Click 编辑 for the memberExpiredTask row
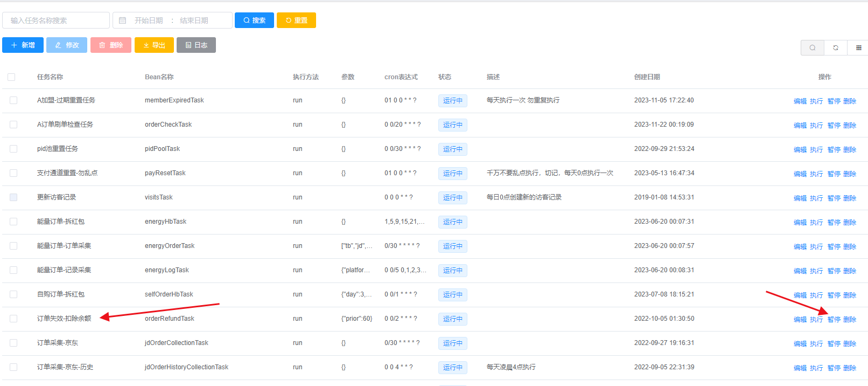 click(x=800, y=101)
